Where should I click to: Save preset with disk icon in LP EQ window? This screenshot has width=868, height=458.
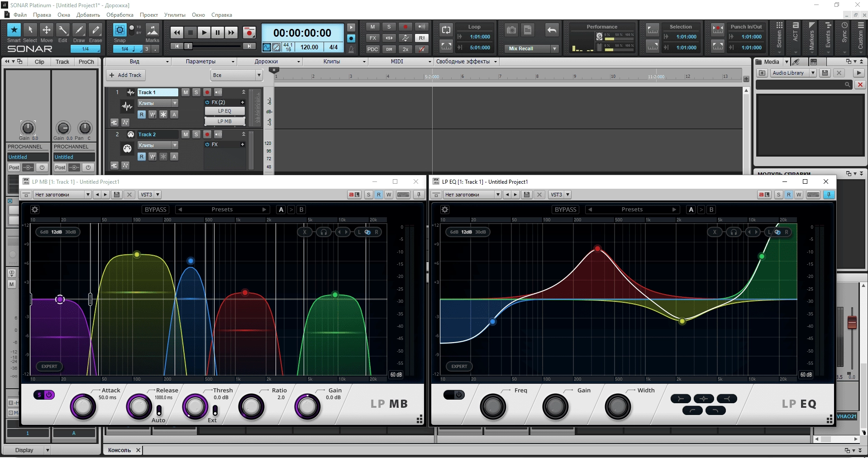point(527,195)
